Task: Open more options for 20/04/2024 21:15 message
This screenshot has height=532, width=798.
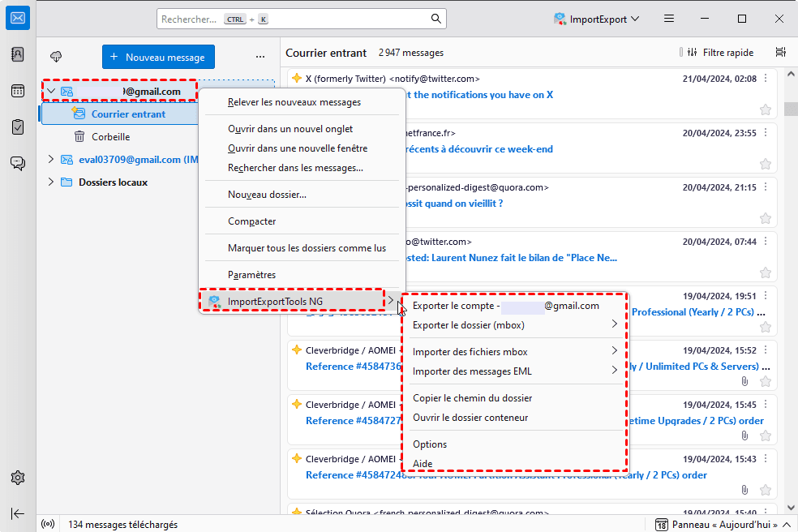Action: (766, 187)
